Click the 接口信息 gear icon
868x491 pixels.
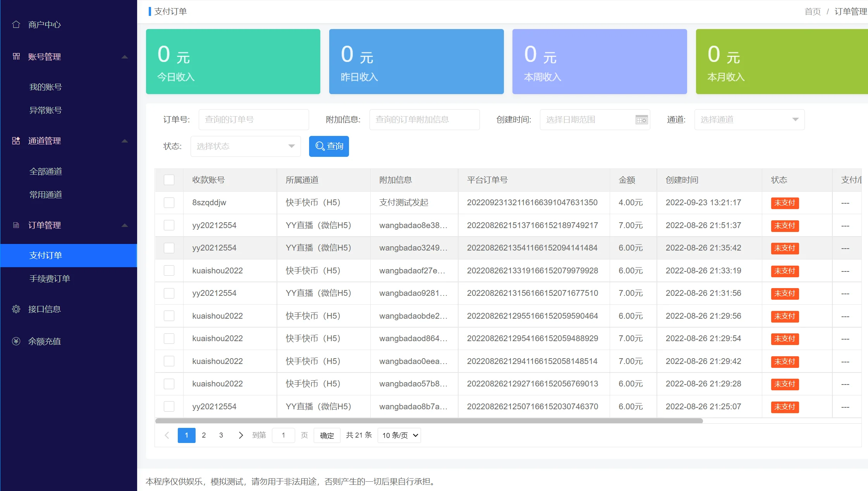[x=16, y=309]
